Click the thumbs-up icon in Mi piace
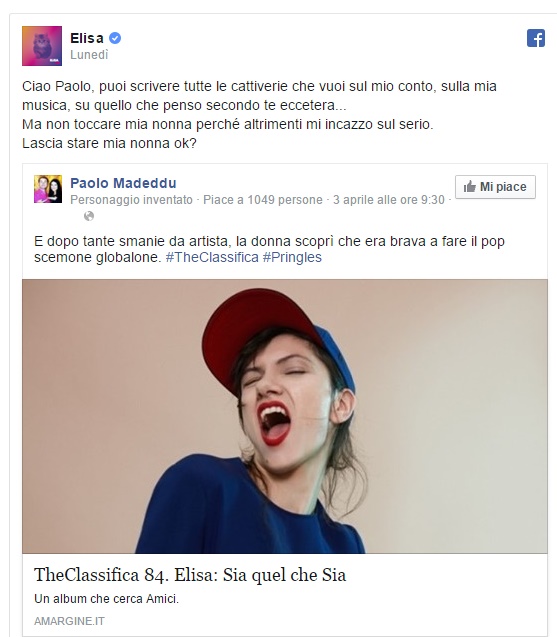Viewport: 557px width, 637px height. click(x=470, y=187)
